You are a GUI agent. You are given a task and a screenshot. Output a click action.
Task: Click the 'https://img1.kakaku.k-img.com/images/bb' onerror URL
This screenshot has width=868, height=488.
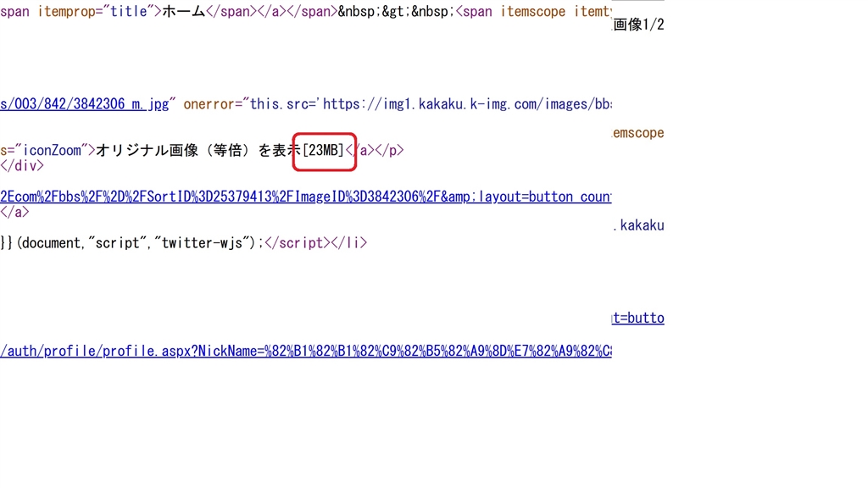pyautogui.click(x=467, y=104)
